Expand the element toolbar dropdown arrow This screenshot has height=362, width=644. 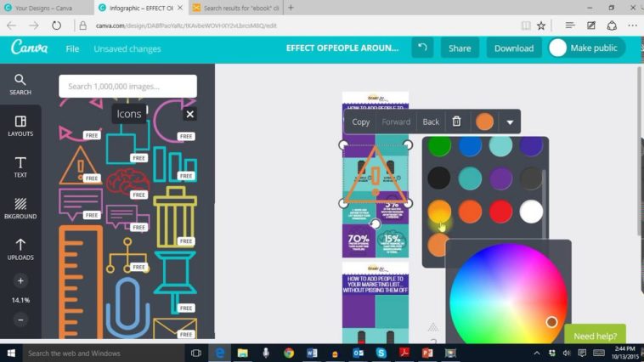[x=510, y=122]
